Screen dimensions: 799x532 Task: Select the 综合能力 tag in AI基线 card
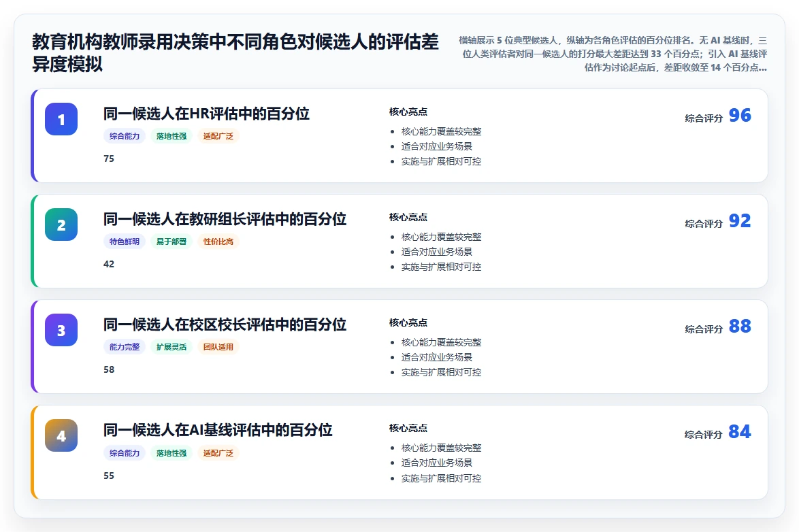[125, 453]
